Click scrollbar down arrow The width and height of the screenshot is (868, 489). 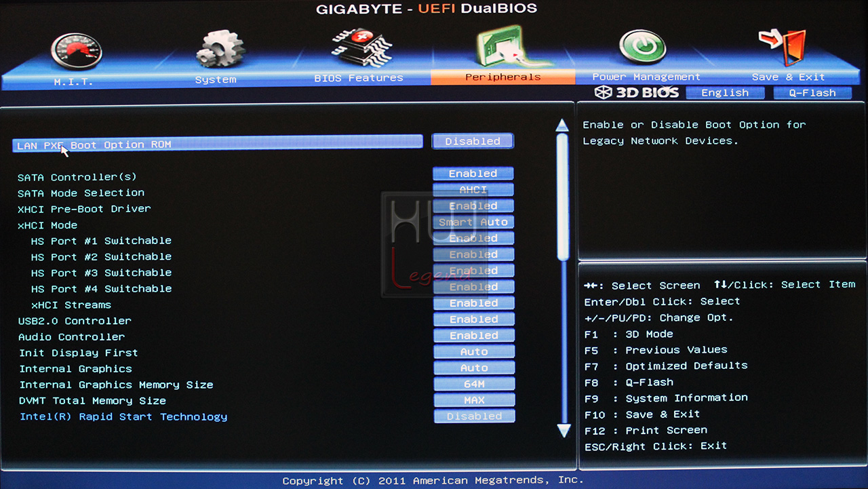(x=564, y=430)
